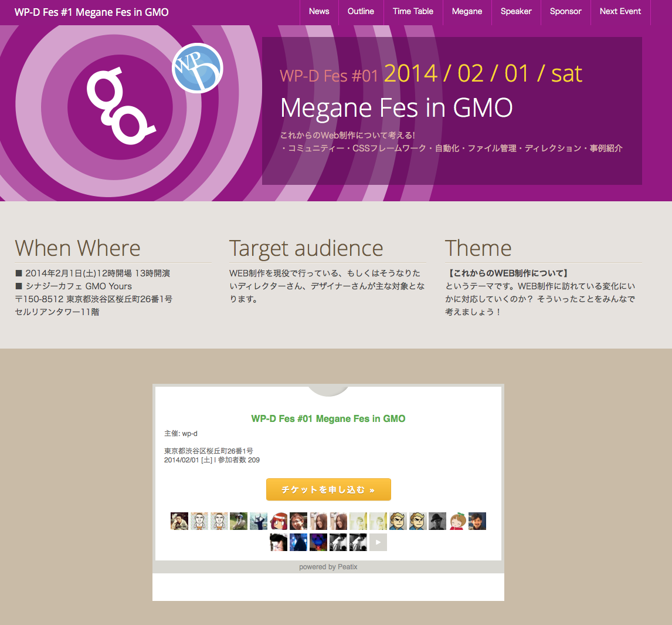
Task: Click the white glasses logo in the banner
Action: (x=119, y=106)
